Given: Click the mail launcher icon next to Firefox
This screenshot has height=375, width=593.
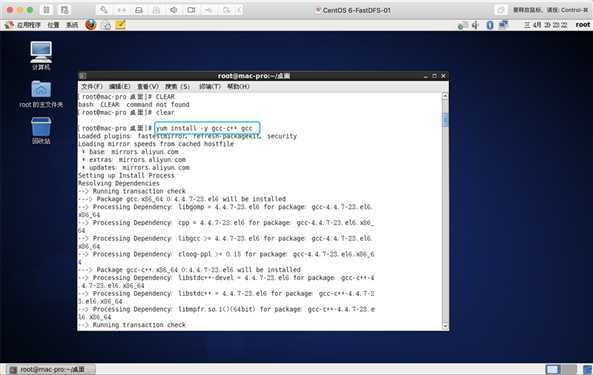Looking at the screenshot, I should coord(107,25).
